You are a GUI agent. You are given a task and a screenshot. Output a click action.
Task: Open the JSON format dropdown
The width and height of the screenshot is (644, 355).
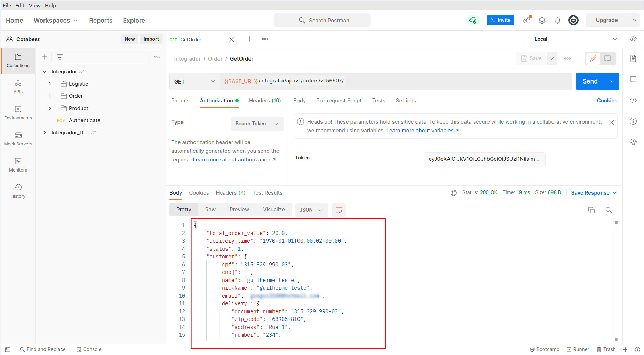pyautogui.click(x=311, y=210)
